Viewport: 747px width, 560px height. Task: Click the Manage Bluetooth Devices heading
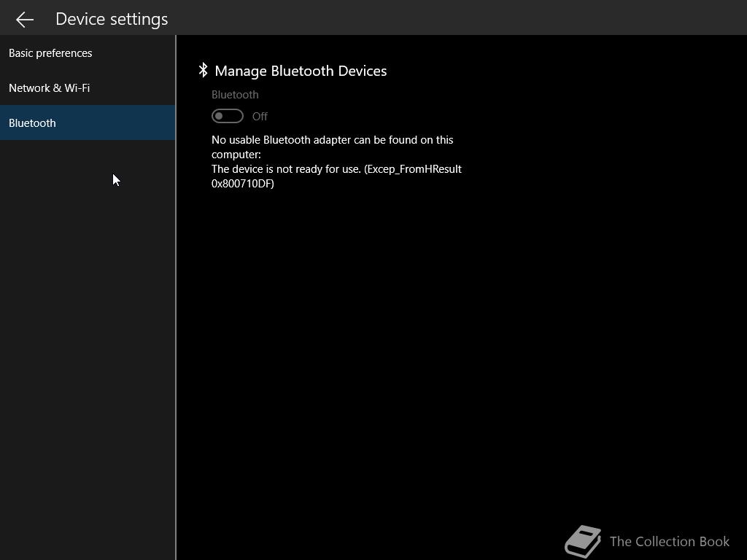point(301,71)
